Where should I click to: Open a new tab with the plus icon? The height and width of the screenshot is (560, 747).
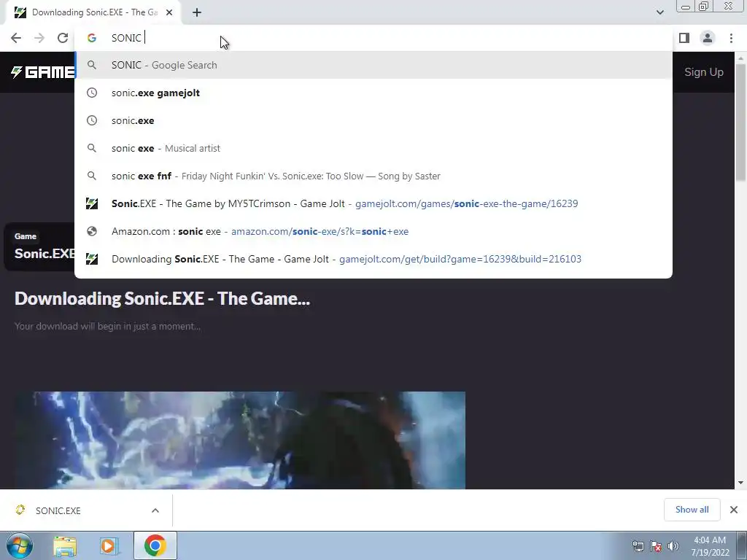(x=197, y=12)
